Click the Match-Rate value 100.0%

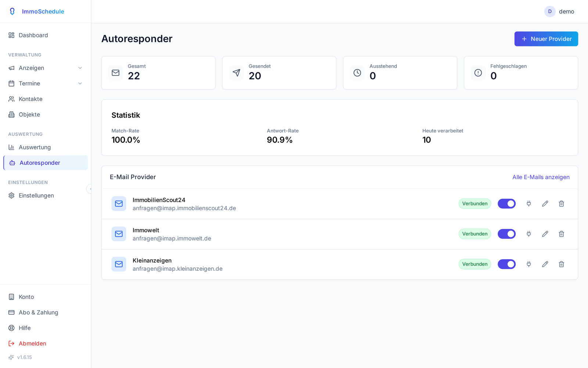click(x=126, y=140)
